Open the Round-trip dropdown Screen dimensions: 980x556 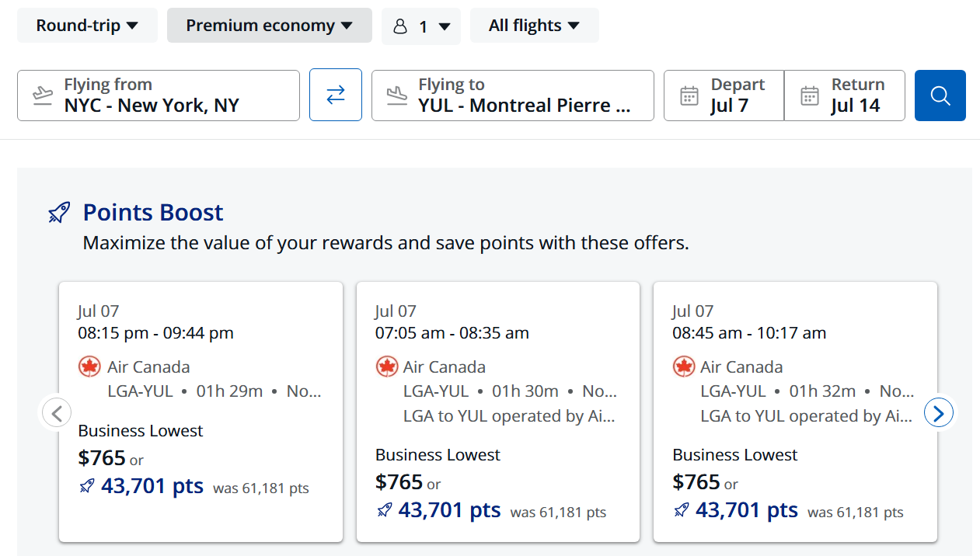[x=88, y=26]
